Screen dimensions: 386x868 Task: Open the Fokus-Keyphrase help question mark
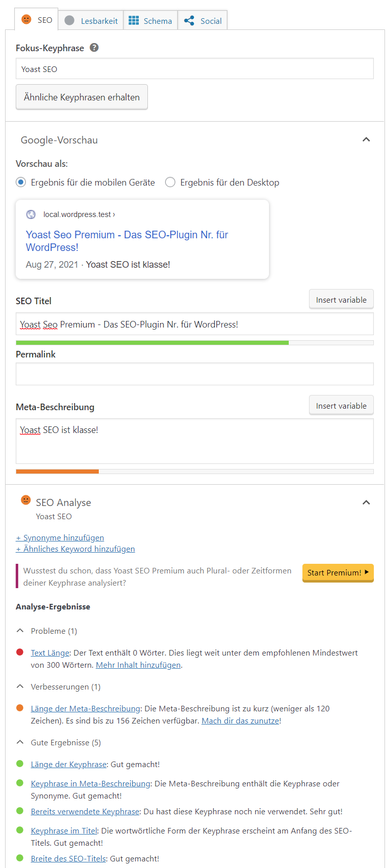[x=94, y=48]
